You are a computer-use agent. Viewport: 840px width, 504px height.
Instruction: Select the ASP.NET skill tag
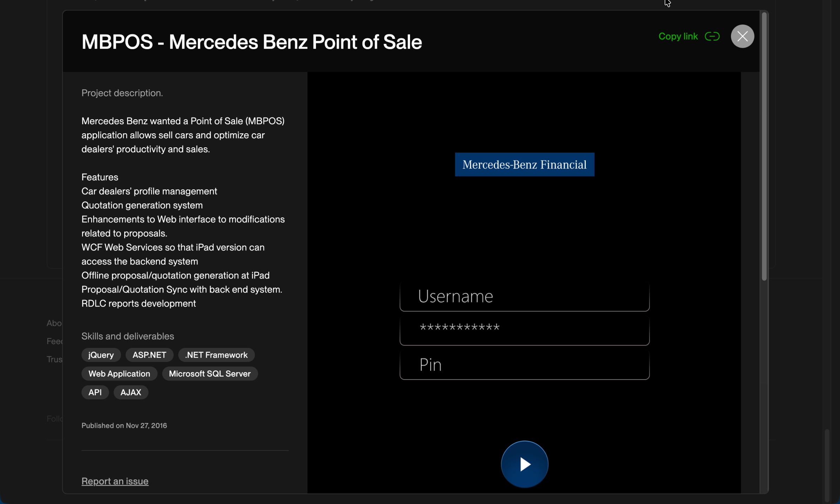point(149,355)
